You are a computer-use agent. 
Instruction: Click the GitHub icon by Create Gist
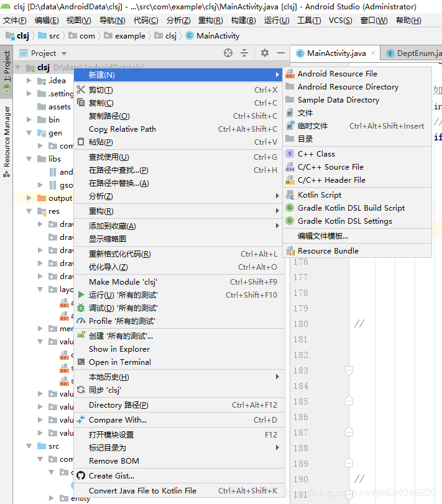coord(81,475)
